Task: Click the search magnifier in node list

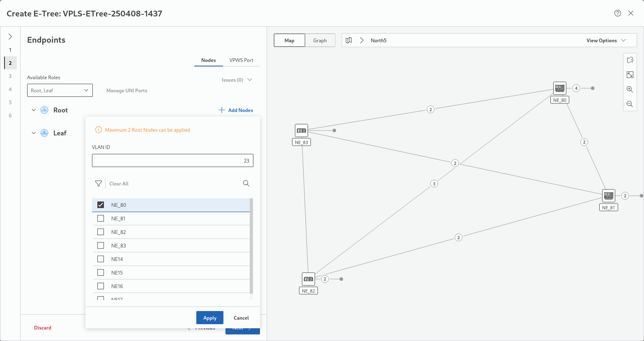Action: [246, 183]
